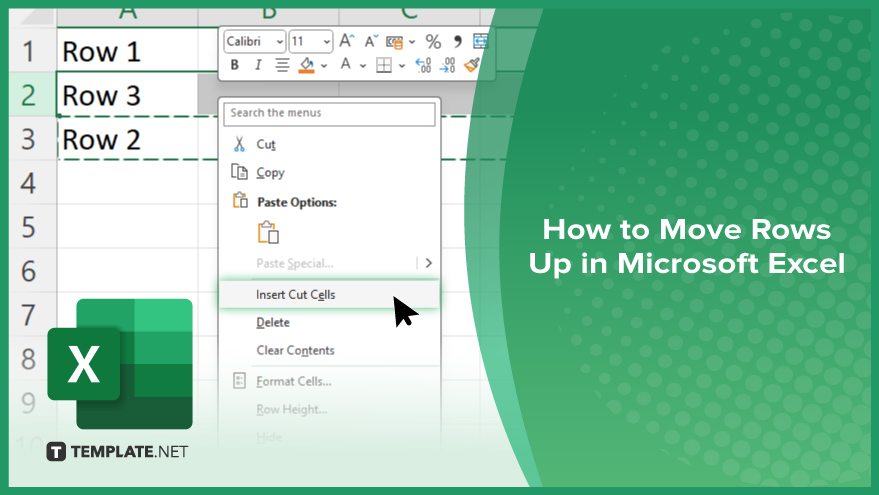
Task: Increase decimal places
Action: coord(423,65)
